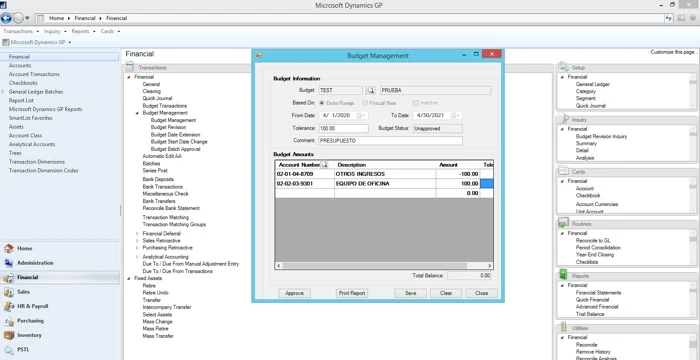Expand the Sales Retroactive node

(138, 241)
